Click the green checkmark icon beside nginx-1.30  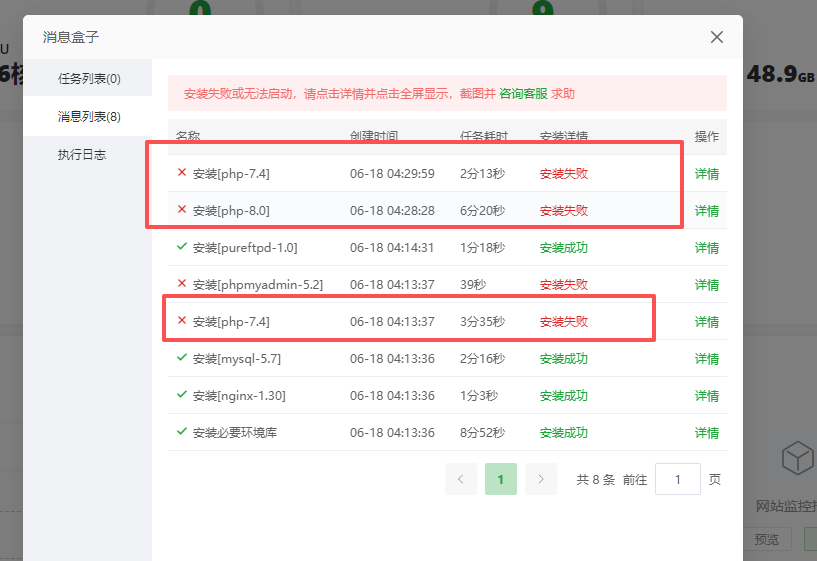coord(182,394)
